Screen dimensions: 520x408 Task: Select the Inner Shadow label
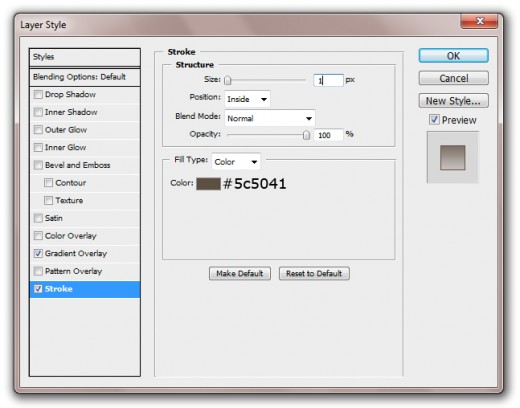pos(71,112)
